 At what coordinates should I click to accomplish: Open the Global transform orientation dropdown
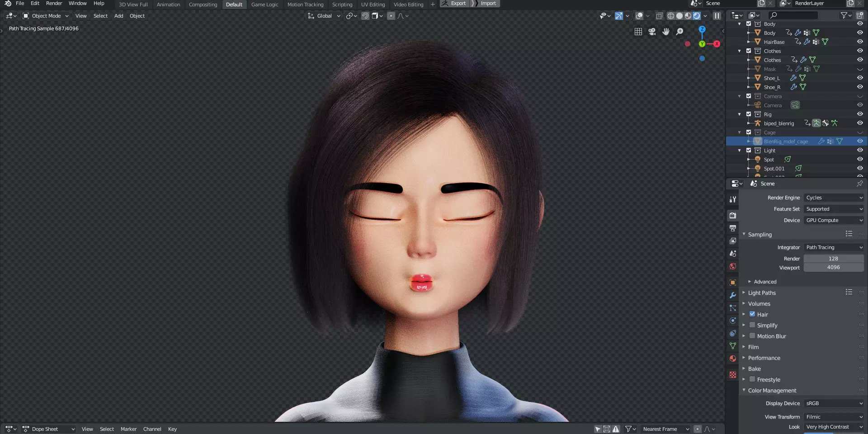324,16
